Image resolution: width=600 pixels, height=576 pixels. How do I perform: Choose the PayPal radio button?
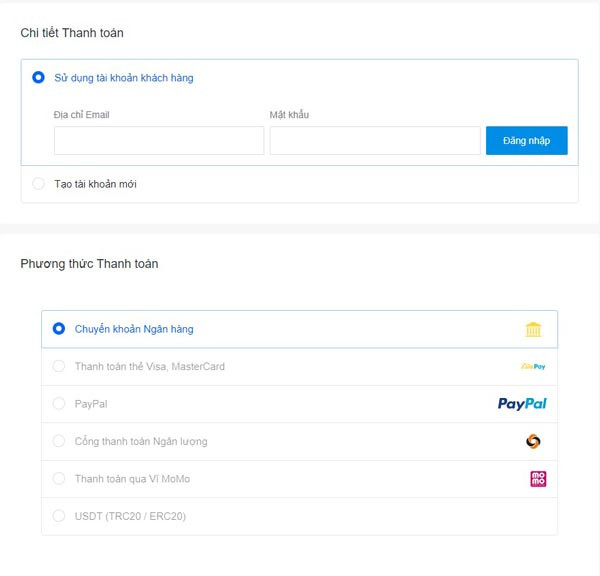[x=59, y=403]
